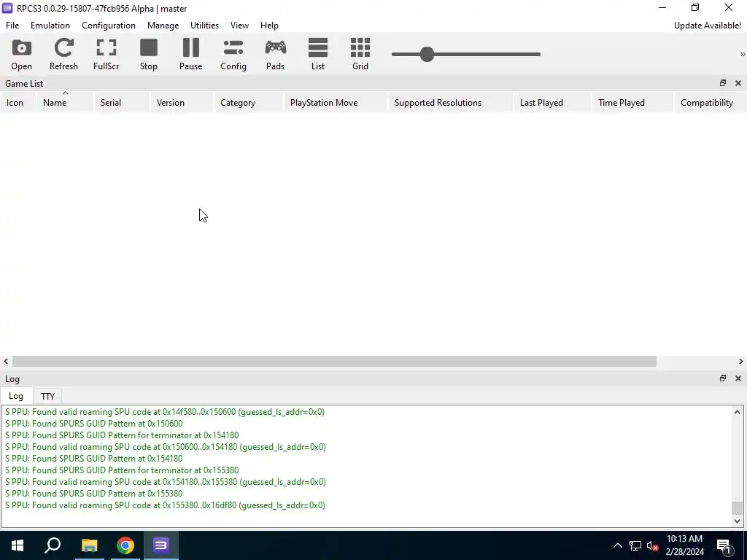
Task: Sort by Compatibility column header
Action: (x=711, y=102)
